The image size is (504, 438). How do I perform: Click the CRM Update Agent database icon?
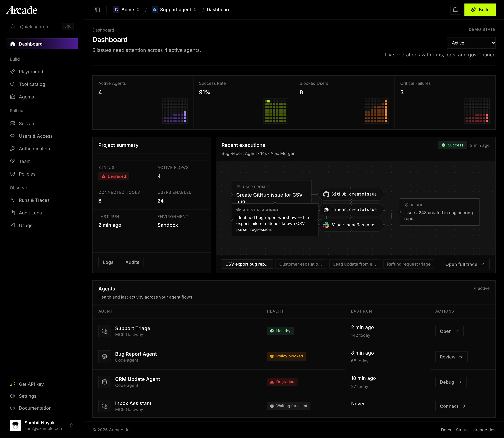coord(104,382)
